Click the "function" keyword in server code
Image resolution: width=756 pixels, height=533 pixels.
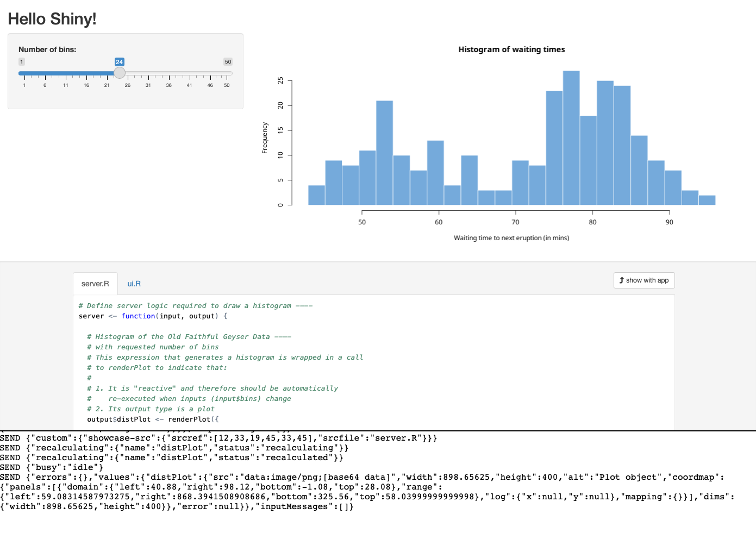tap(138, 316)
